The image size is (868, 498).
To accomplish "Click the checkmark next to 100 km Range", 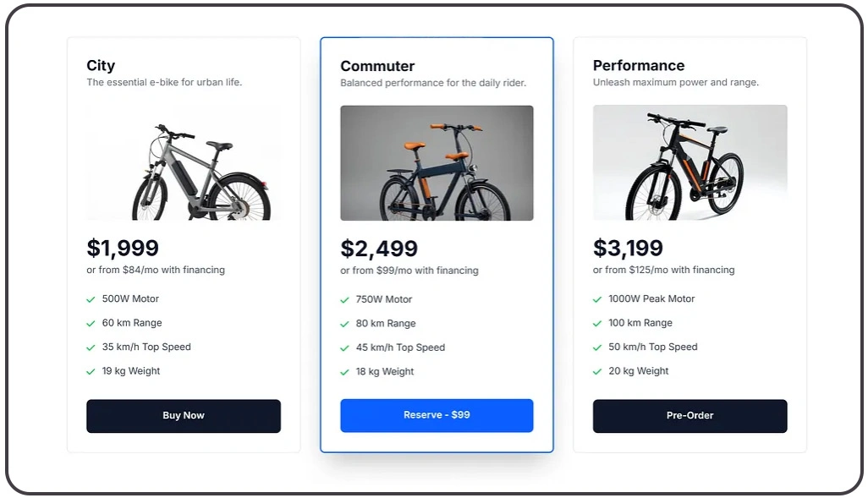I will point(597,323).
